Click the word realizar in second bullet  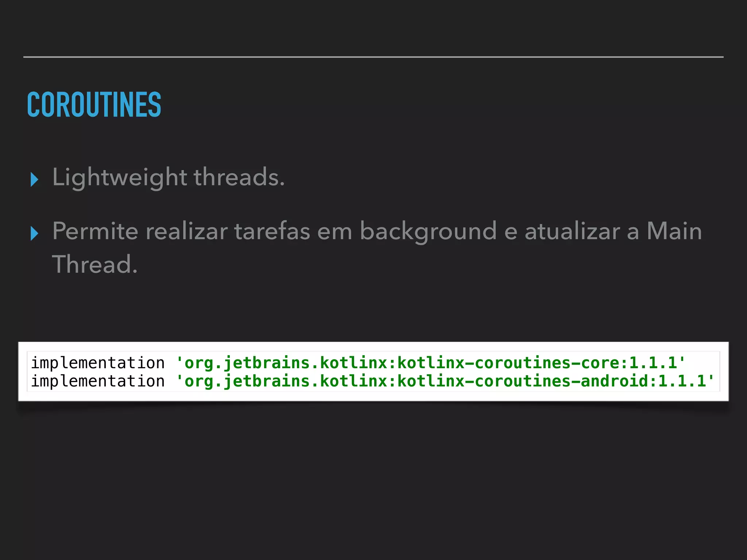[186, 231]
